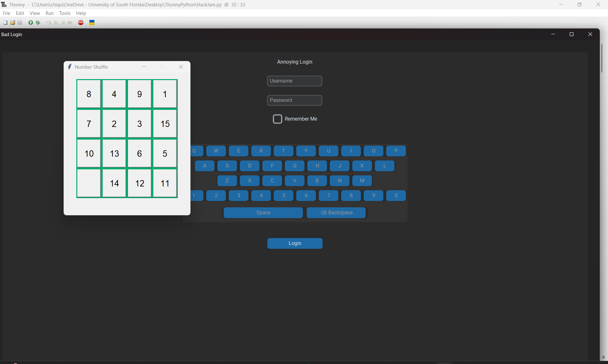Click puzzle tile 8 in Number Shuffle

click(89, 94)
